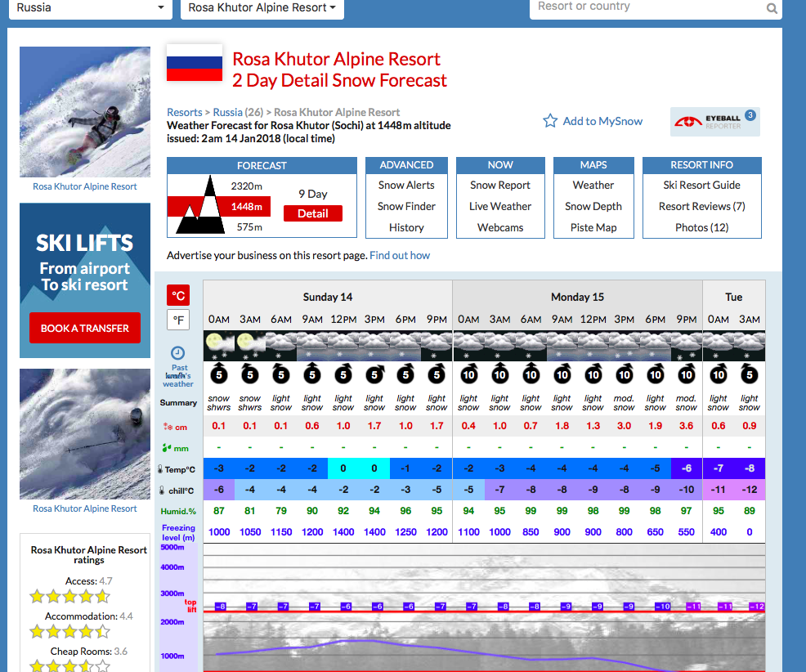
Task: Click Monday 9PM wind speed icon
Action: [687, 374]
